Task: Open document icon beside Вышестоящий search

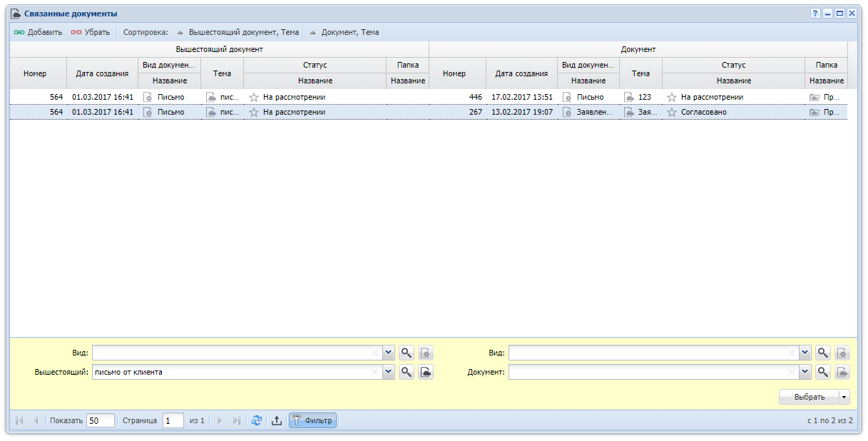Action: pos(426,371)
